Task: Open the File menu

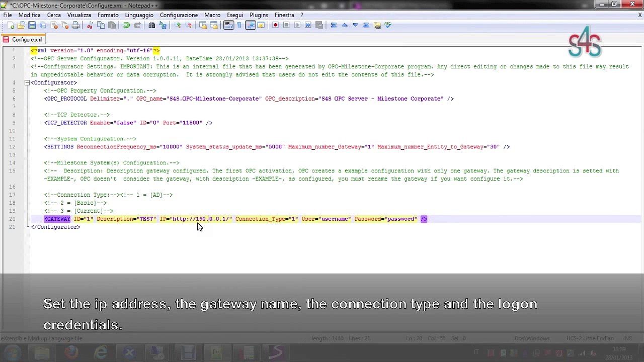Action: tap(8, 15)
